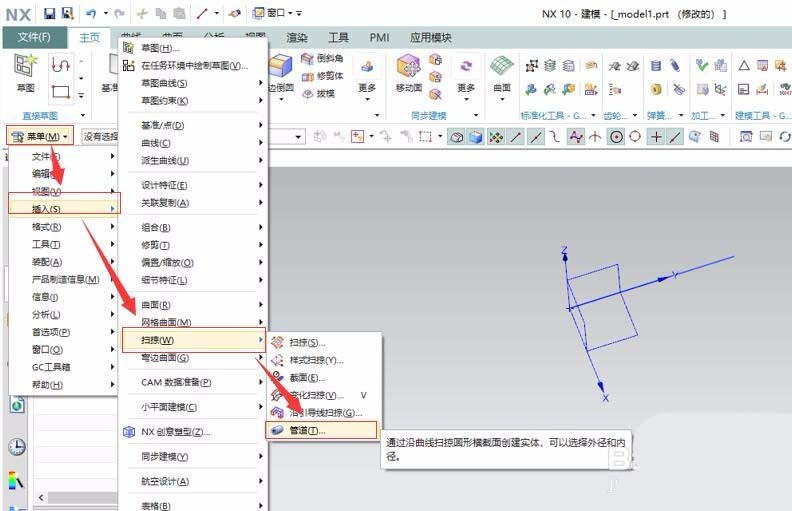Click 更多 button in 同步建模 group
792x511 pixels.
point(466,78)
